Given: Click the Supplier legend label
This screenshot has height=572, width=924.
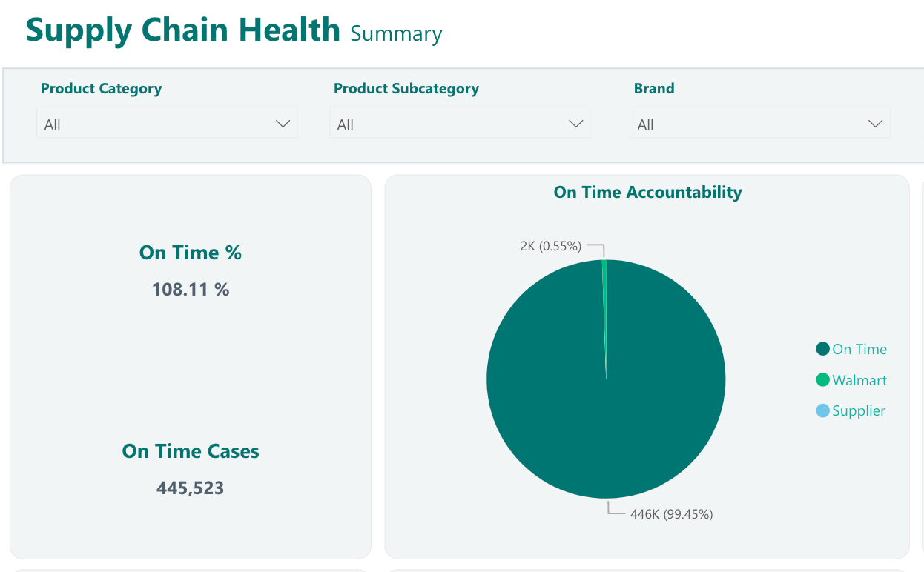Looking at the screenshot, I should point(859,410).
